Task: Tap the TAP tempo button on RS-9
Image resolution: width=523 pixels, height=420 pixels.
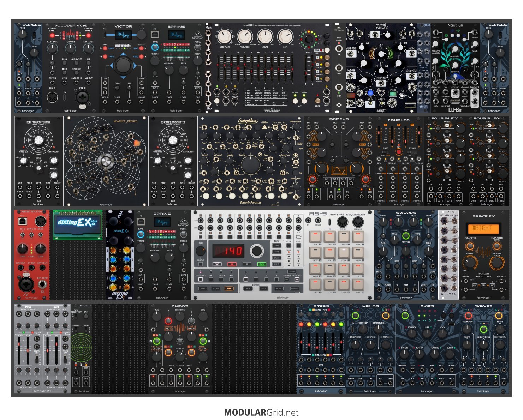Action: pyautogui.click(x=217, y=264)
